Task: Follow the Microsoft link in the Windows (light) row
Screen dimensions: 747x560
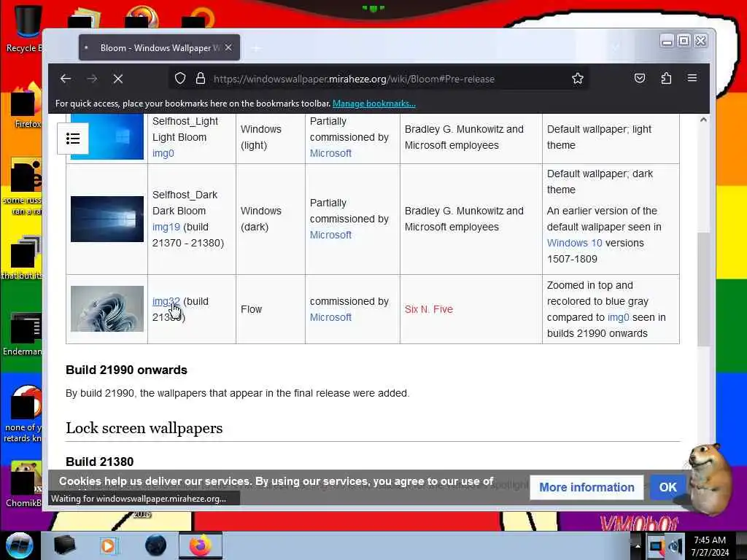Action: [x=330, y=153]
